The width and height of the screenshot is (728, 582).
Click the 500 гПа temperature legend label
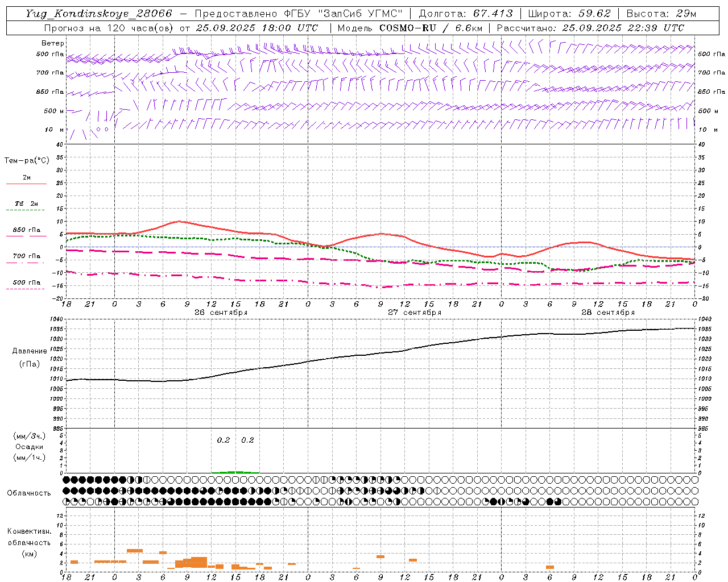tap(27, 282)
